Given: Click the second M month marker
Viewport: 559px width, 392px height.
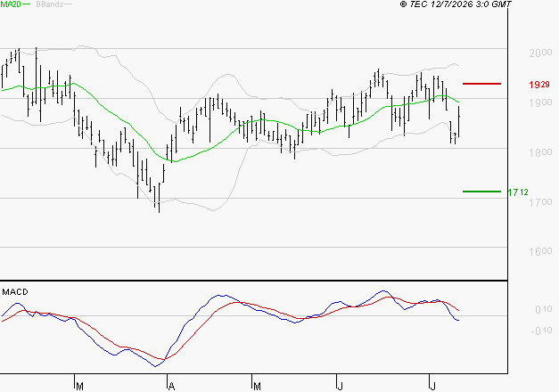Looking at the screenshot, I should click(257, 387).
